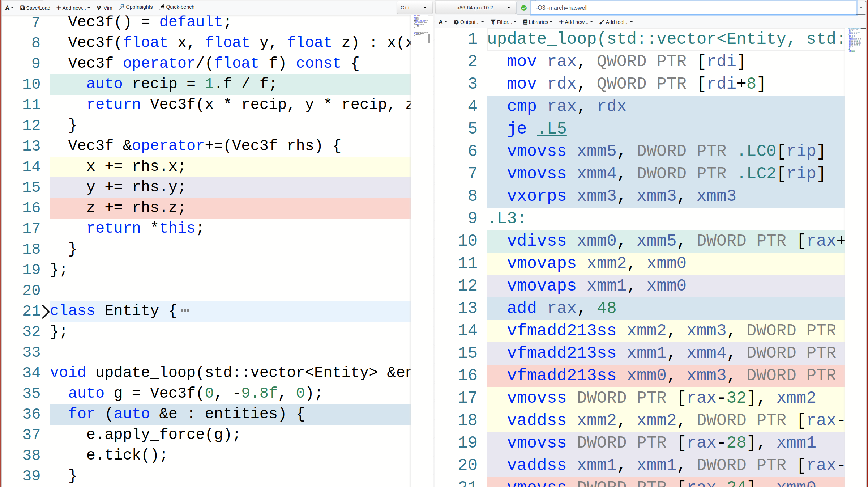This screenshot has height=487, width=868.
Task: Open the Filter funnel icon
Action: click(493, 22)
